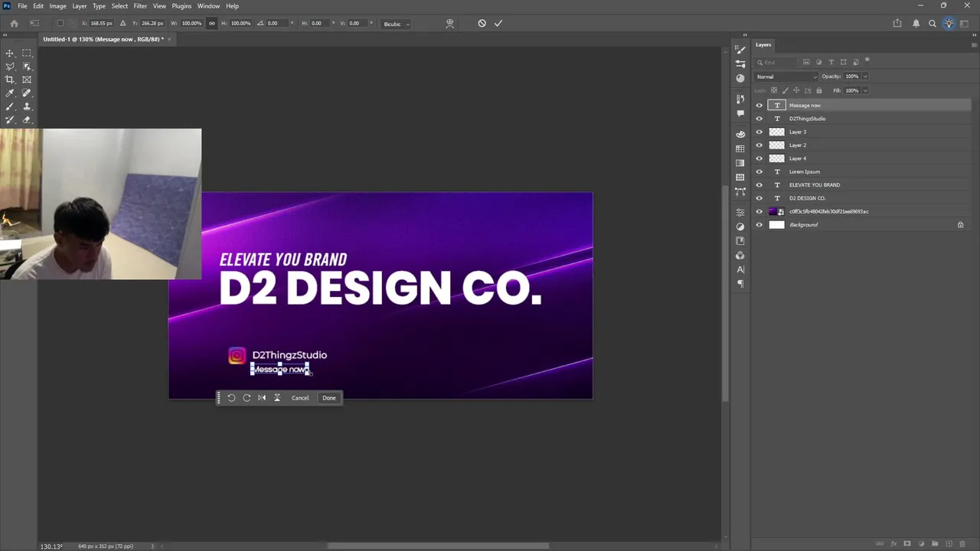Open the Paragraph panel icon
Viewport: 980px width, 551px height.
740,283
